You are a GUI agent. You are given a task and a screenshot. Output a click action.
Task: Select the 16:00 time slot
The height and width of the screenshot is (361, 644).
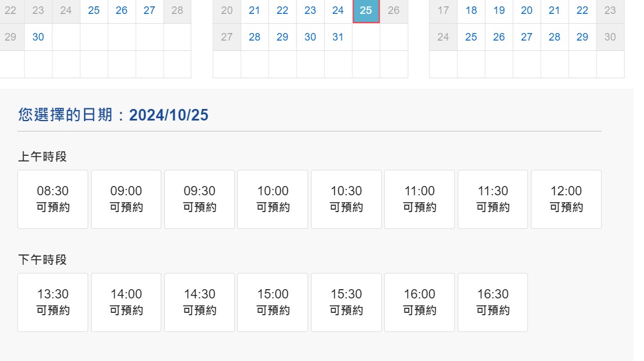419,302
